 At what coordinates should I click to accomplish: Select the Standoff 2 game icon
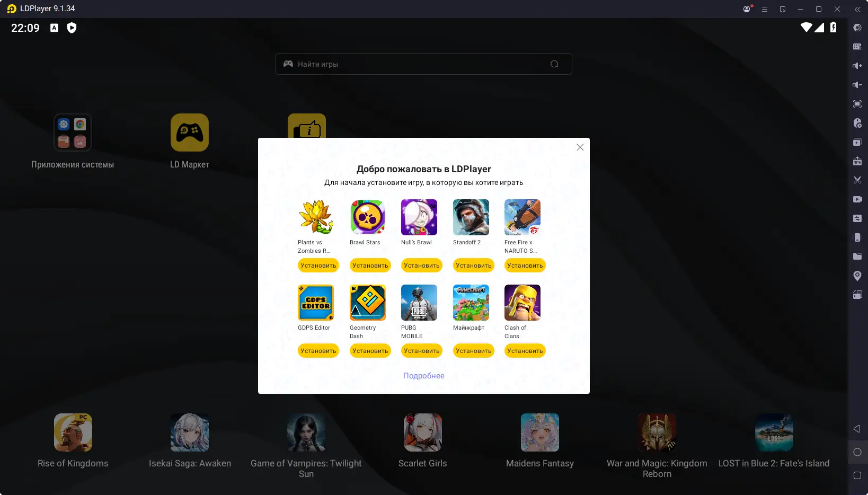click(x=471, y=217)
